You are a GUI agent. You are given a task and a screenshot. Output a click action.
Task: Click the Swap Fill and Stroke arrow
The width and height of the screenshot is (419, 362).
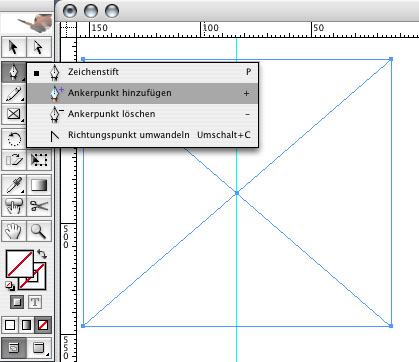pos(42,254)
